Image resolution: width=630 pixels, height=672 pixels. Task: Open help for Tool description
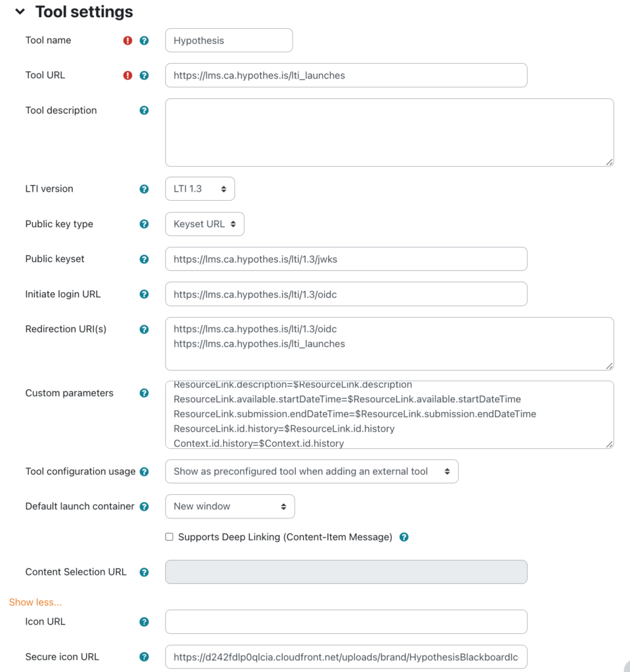(x=144, y=110)
